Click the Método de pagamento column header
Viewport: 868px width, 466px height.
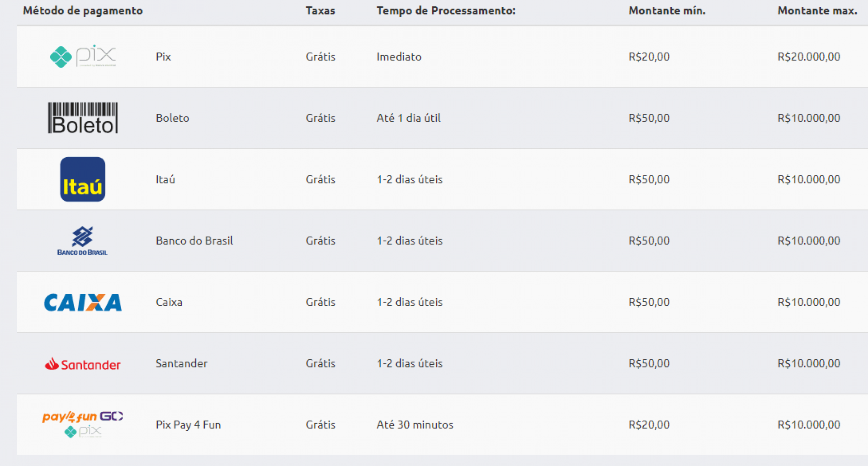pos(83,11)
